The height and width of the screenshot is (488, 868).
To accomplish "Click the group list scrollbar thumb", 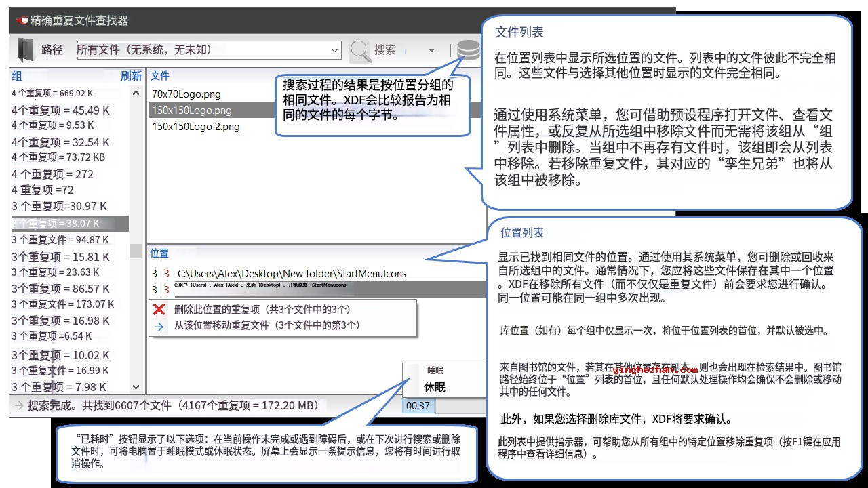I will [136, 251].
